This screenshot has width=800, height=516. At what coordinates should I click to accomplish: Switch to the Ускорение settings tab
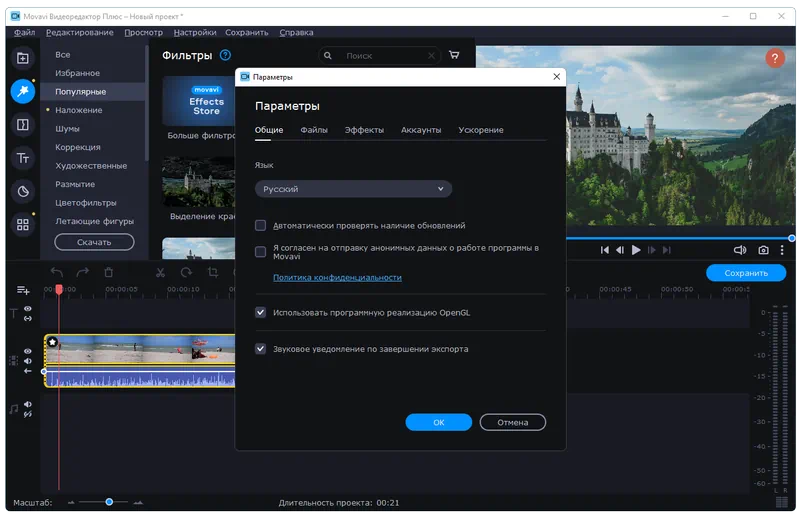click(481, 130)
